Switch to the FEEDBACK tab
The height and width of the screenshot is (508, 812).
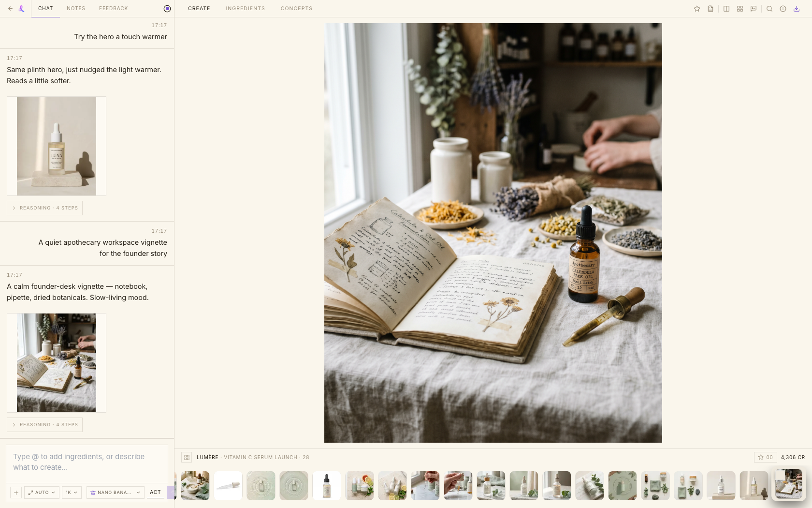[114, 9]
